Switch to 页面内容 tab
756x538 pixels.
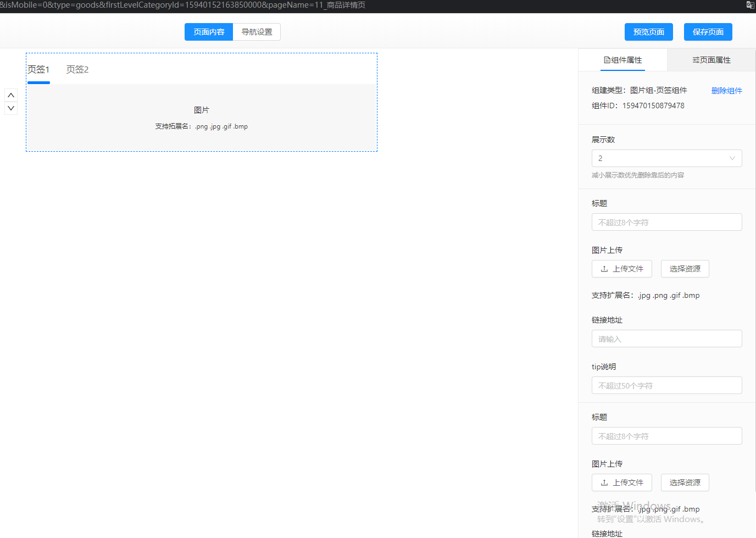click(209, 32)
